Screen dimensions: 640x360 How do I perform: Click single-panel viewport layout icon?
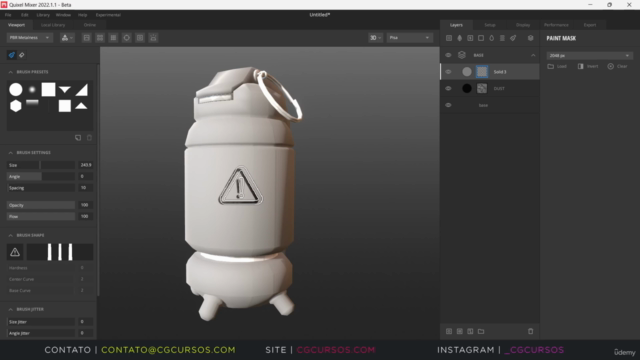[87, 38]
